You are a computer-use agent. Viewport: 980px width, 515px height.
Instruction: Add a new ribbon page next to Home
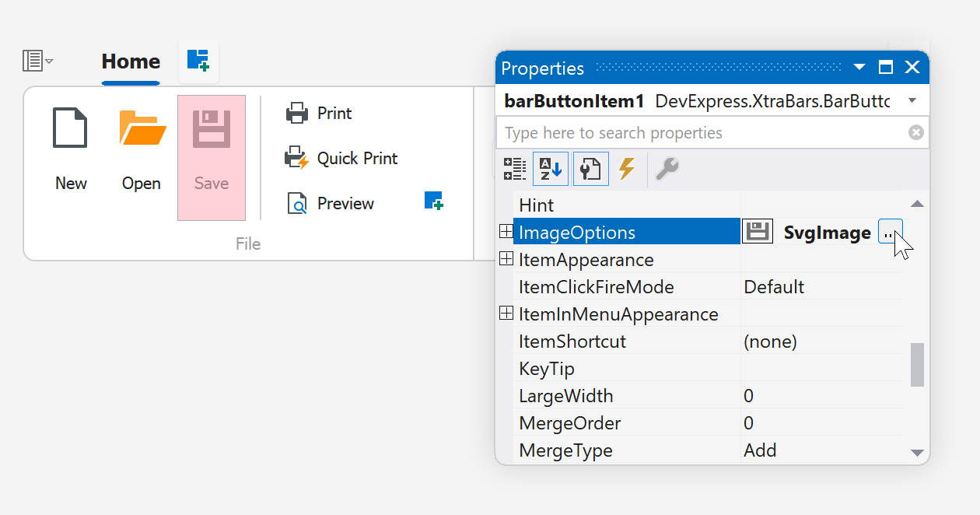198,61
